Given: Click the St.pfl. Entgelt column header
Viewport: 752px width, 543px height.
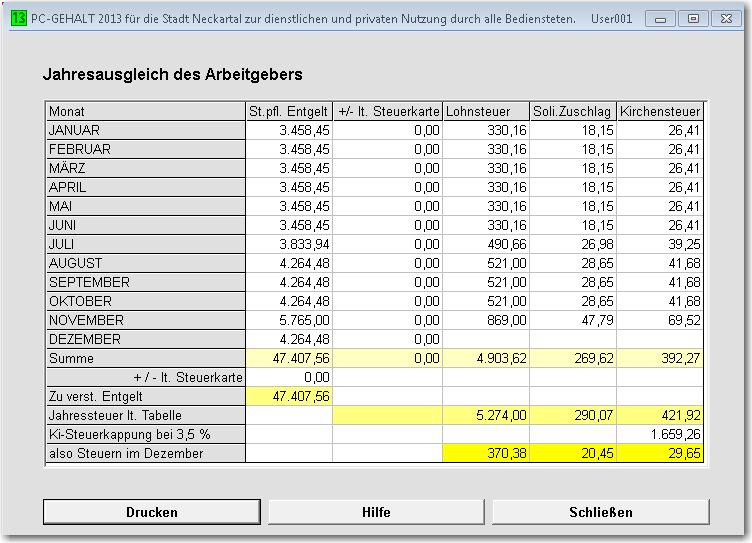Looking at the screenshot, I should pyautogui.click(x=289, y=111).
